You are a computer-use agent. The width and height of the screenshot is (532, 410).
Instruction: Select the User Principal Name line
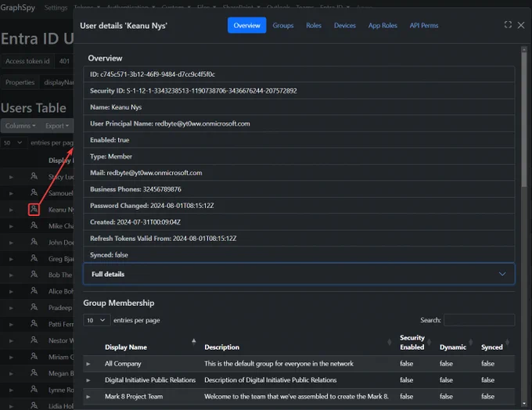click(299, 124)
